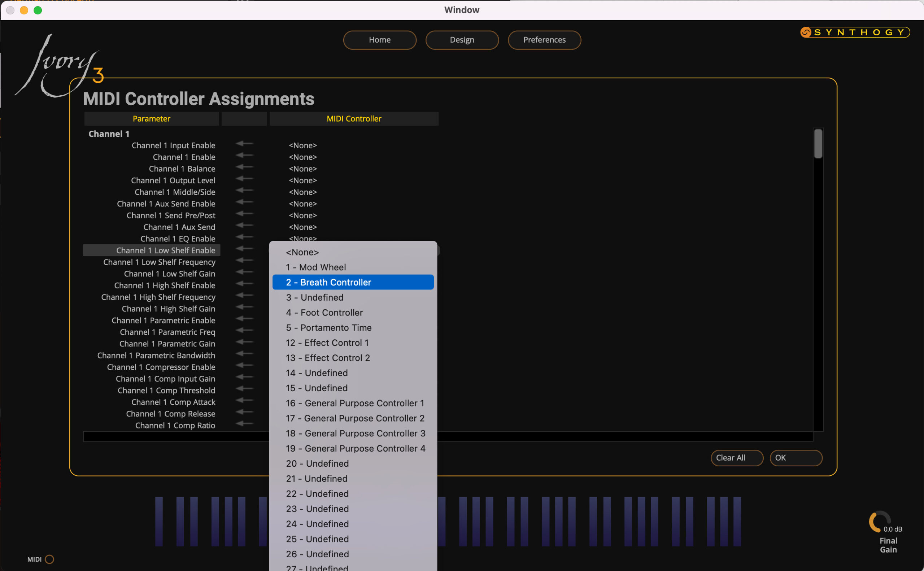The image size is (924, 571).
Task: Open the controller dropdown for Channel 1 Send Pre/Post
Action: 302,215
